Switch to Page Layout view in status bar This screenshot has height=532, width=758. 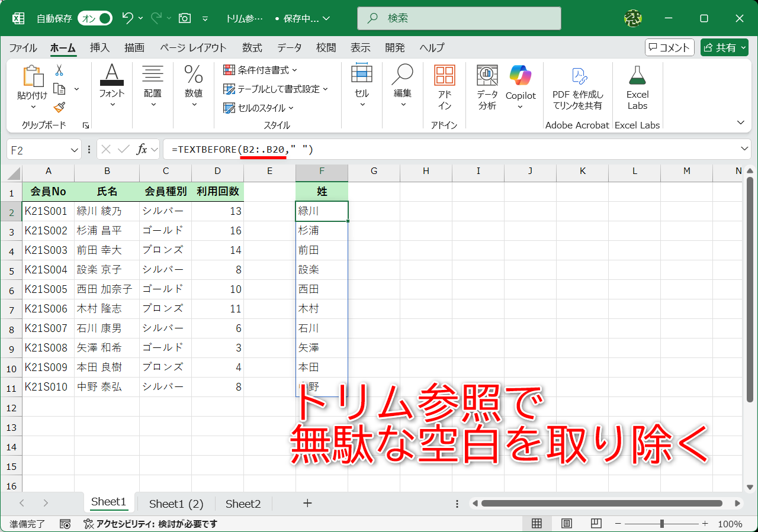(566, 524)
